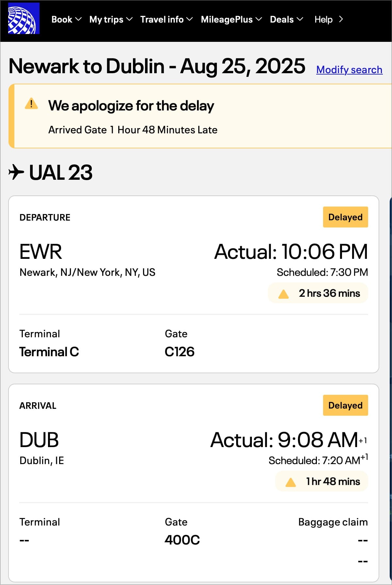Click the departure Delayed status badge
The width and height of the screenshot is (392, 585).
[x=345, y=217]
